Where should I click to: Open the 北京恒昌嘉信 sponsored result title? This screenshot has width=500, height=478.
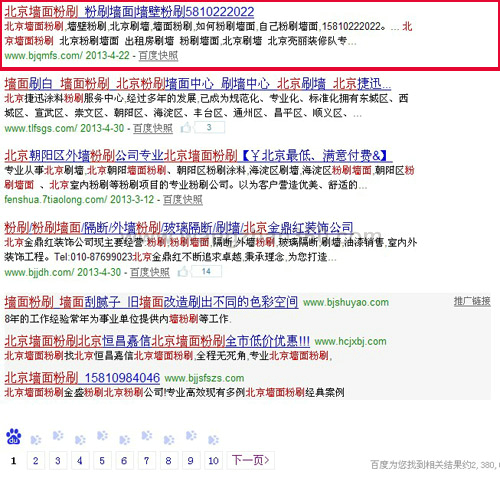pos(157,341)
